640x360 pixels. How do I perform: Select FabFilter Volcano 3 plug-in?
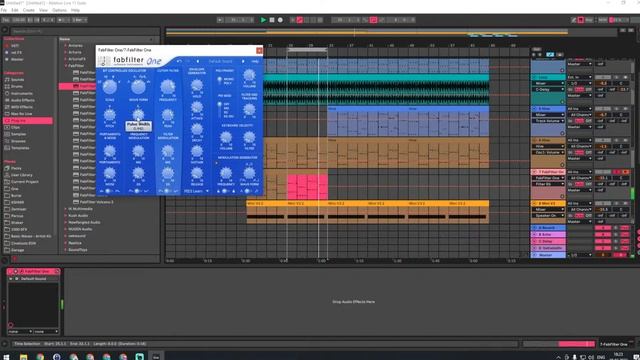point(96,202)
